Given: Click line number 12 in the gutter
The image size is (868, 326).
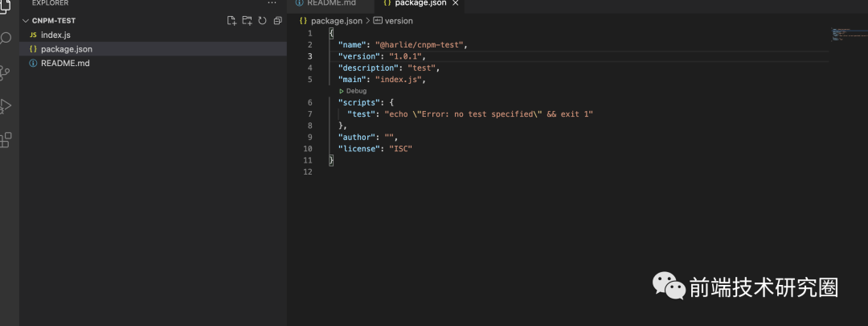Looking at the screenshot, I should click(308, 172).
